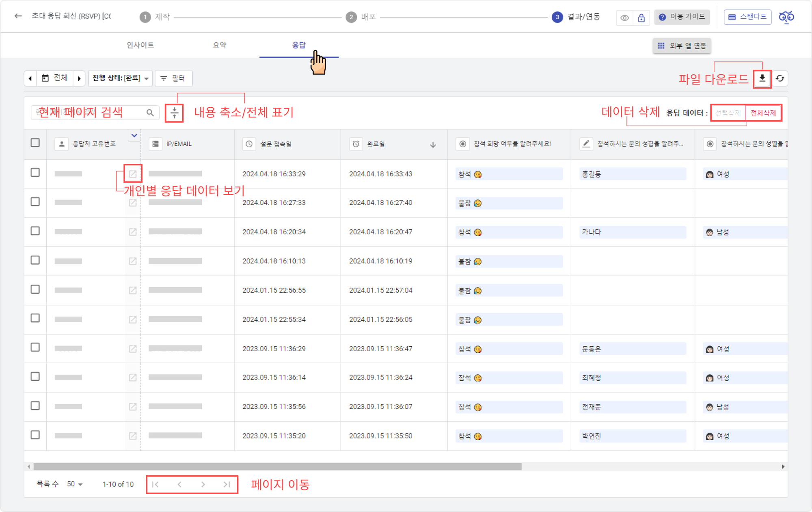The height and width of the screenshot is (512, 812).
Task: Open the 필터 filter options
Action: tap(174, 78)
